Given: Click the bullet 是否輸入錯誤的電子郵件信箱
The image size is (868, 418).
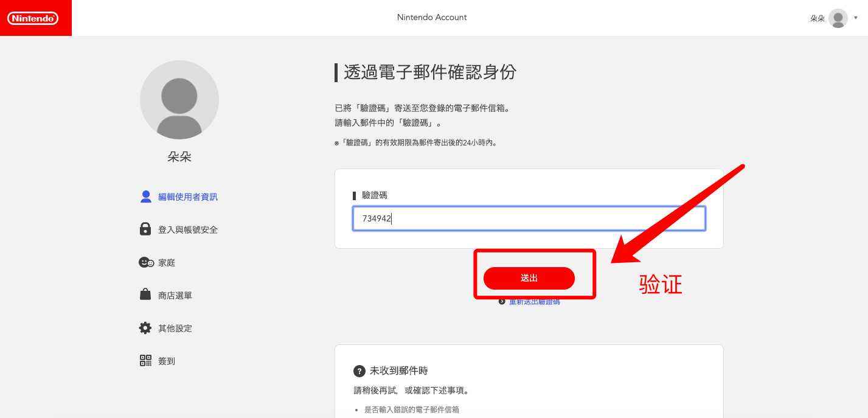Looking at the screenshot, I should point(412,409).
